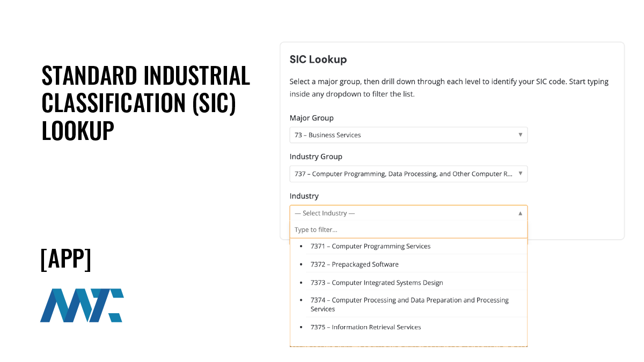
Task: Click the Industry dropdown up-arrow icon
Action: tap(520, 213)
